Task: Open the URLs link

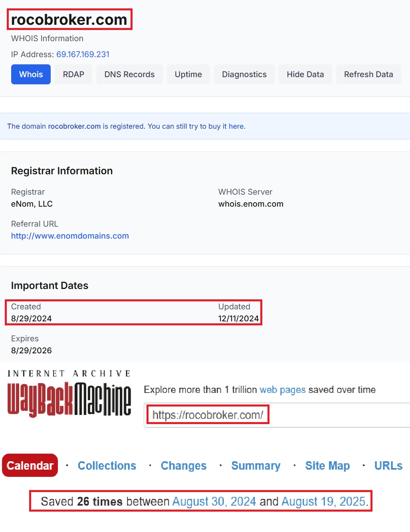Action: 388,466
